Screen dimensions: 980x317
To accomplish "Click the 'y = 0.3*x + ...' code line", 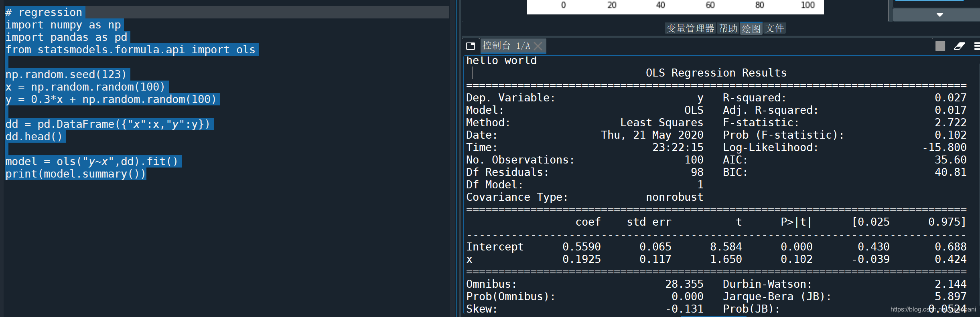I will (111, 99).
